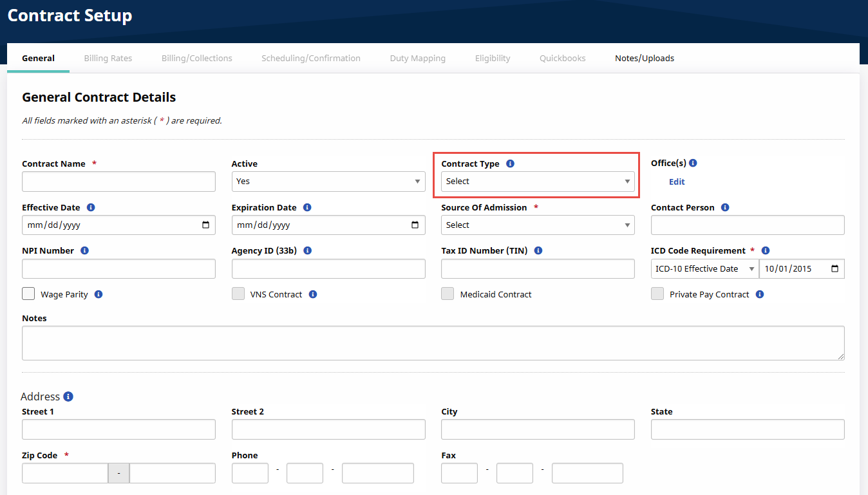The height and width of the screenshot is (495, 868).
Task: Click the Edit link under Office(s)
Action: (677, 182)
